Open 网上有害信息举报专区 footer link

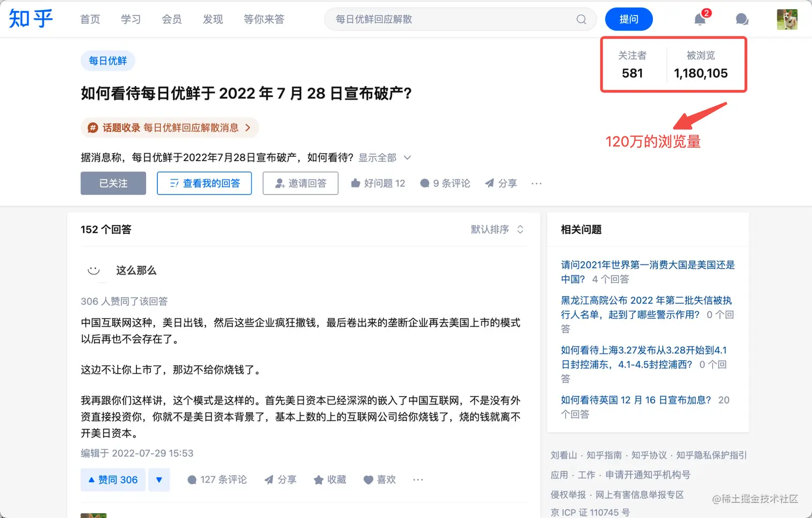[640, 495]
